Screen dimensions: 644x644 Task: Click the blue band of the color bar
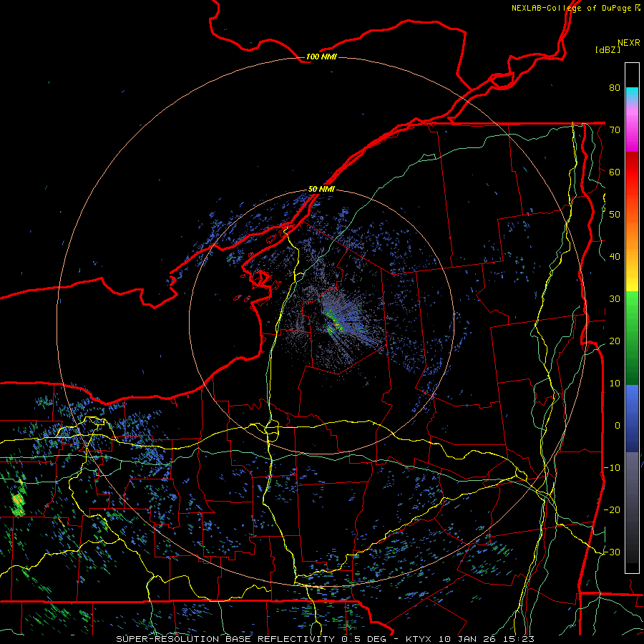pyautogui.click(x=632, y=418)
